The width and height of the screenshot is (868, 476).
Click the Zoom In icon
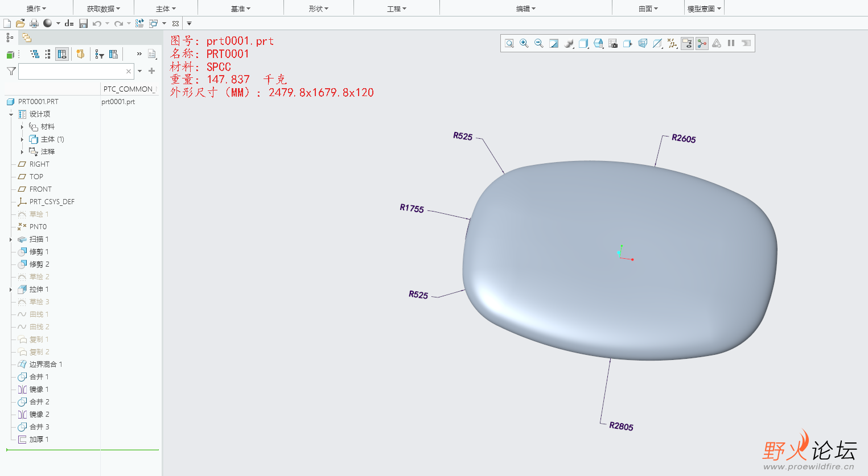pos(524,43)
